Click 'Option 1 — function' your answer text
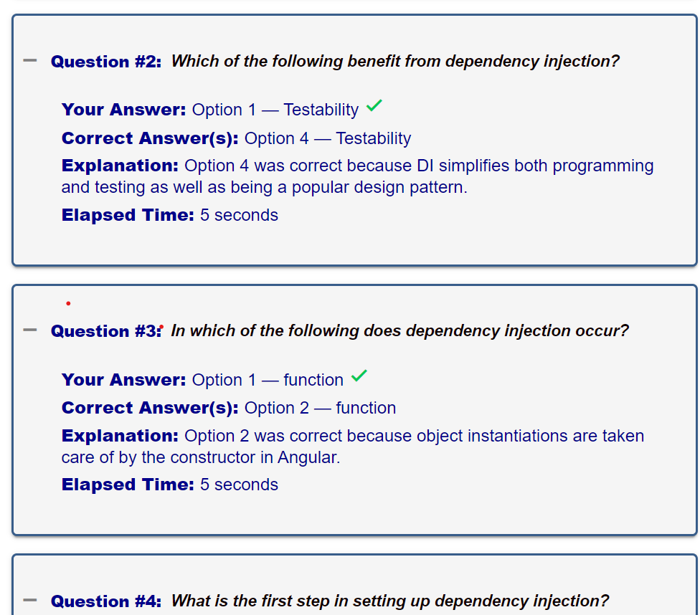 click(268, 380)
